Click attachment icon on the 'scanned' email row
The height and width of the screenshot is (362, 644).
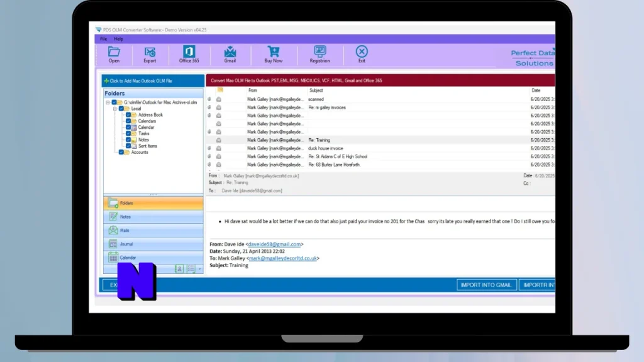pos(209,99)
